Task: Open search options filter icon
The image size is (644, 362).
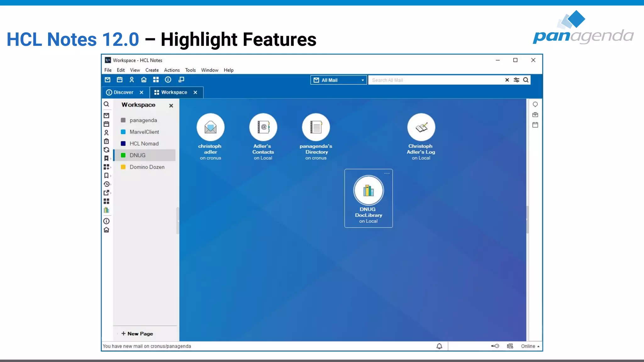Action: (516, 80)
